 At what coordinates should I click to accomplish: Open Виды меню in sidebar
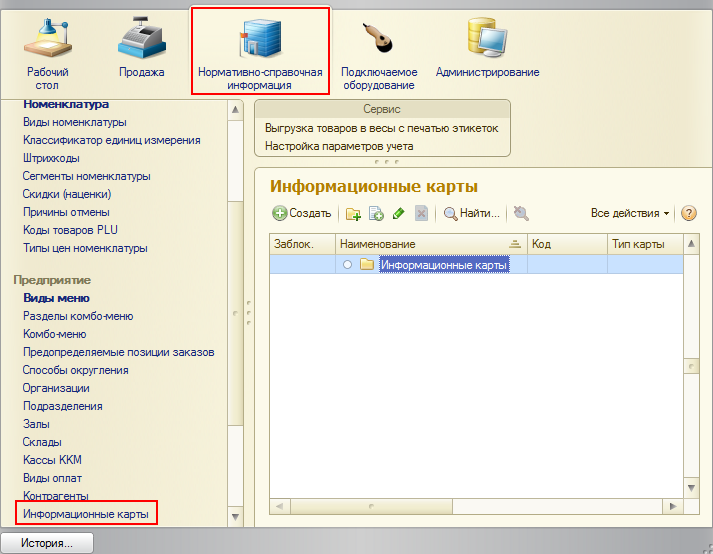pyautogui.click(x=56, y=298)
